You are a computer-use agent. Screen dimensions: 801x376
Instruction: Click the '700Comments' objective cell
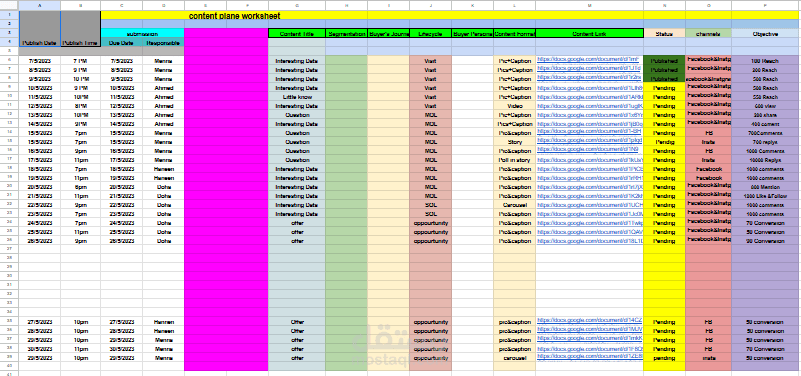(x=766, y=133)
